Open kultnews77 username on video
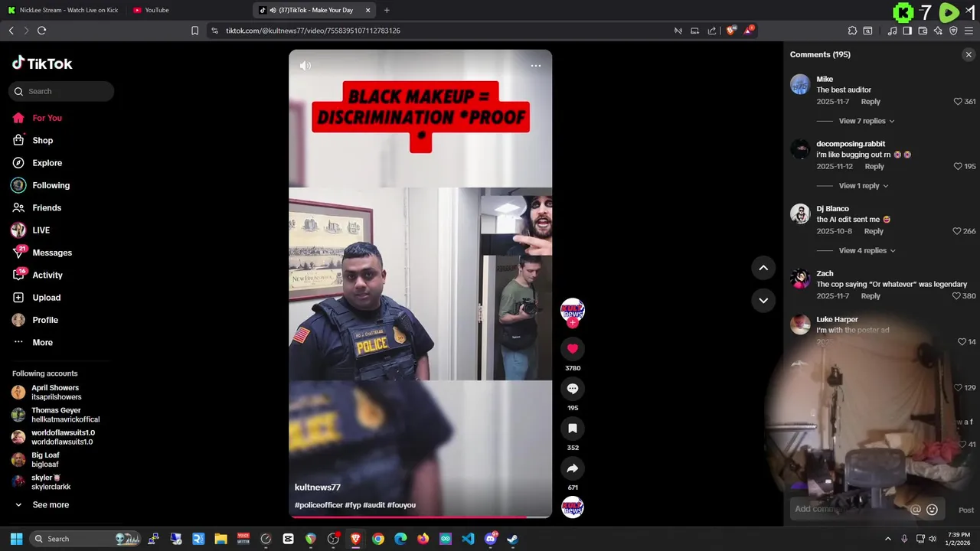Viewport: 980px width, 551px height. (x=318, y=487)
